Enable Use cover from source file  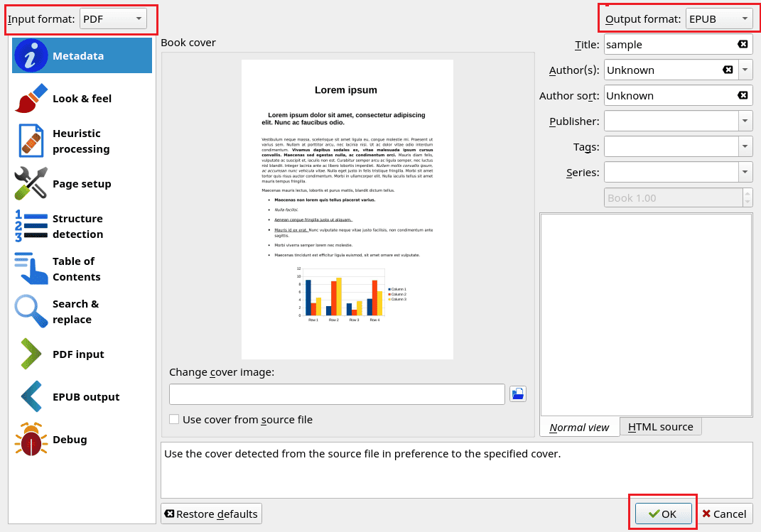[x=174, y=419]
